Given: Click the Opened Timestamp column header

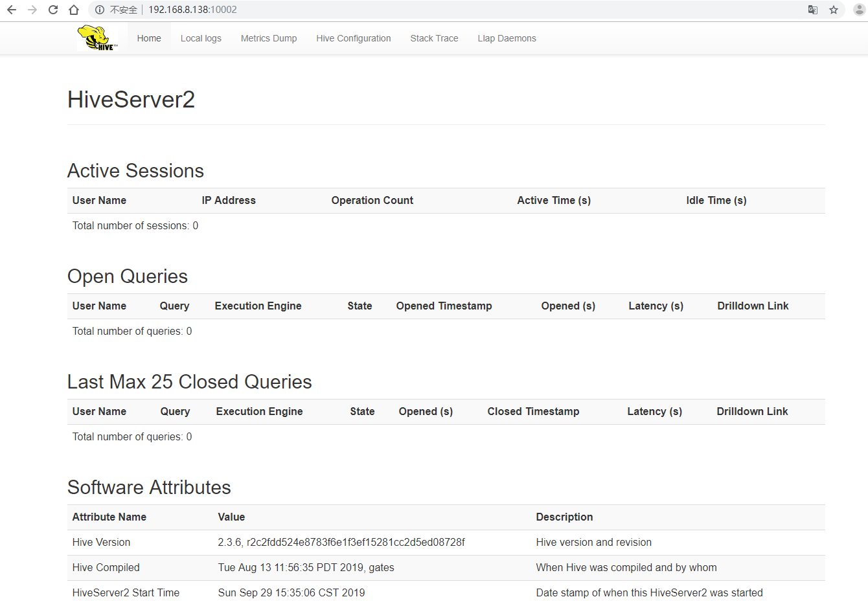Looking at the screenshot, I should [444, 306].
